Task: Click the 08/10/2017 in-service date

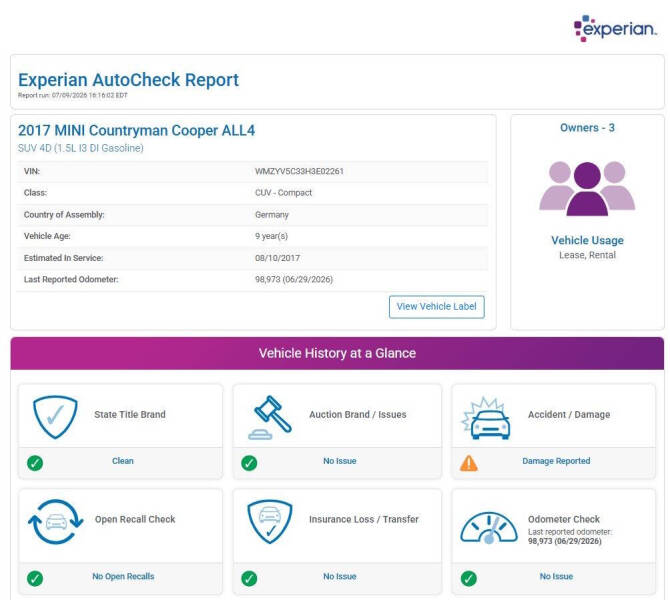Action: tap(277, 258)
